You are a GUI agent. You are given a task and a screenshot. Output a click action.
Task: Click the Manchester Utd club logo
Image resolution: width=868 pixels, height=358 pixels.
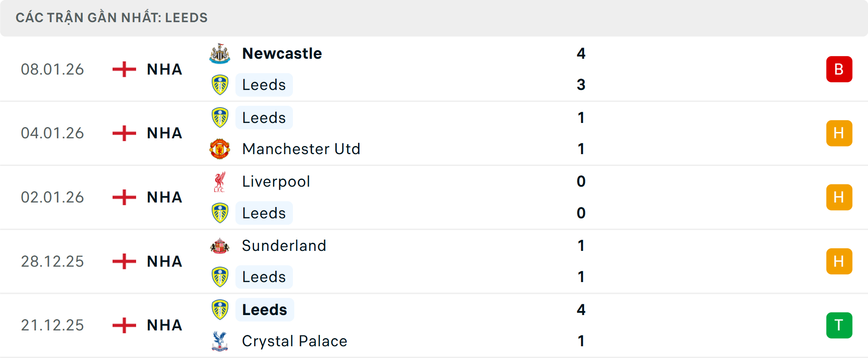click(x=220, y=149)
